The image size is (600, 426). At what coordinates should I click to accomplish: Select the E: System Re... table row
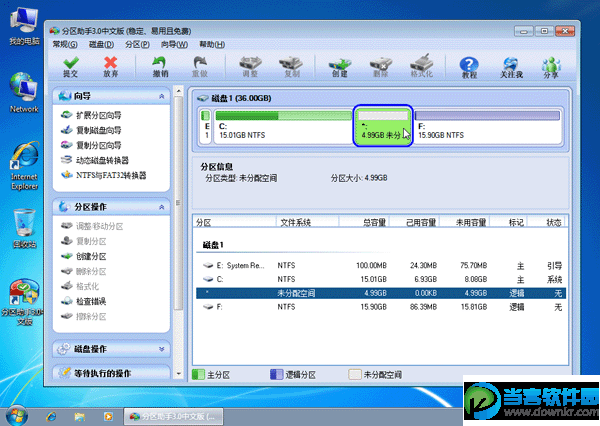(381, 265)
